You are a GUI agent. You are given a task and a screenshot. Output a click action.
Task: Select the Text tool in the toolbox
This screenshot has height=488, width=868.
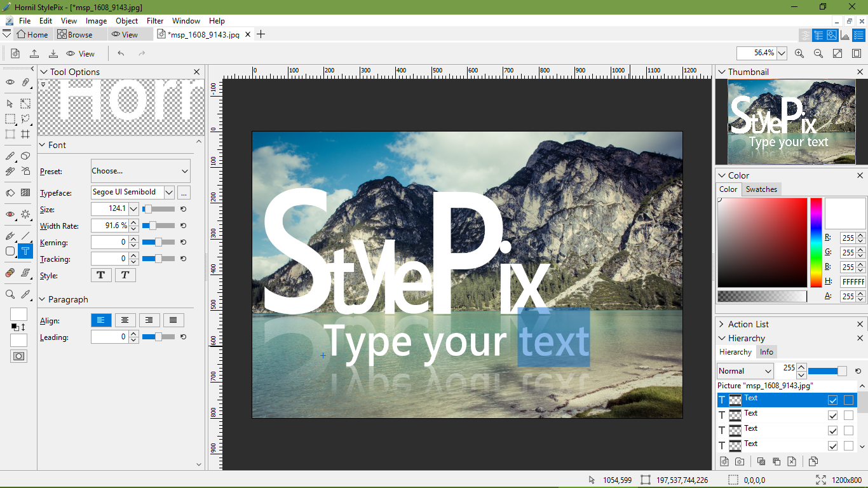pyautogui.click(x=25, y=251)
